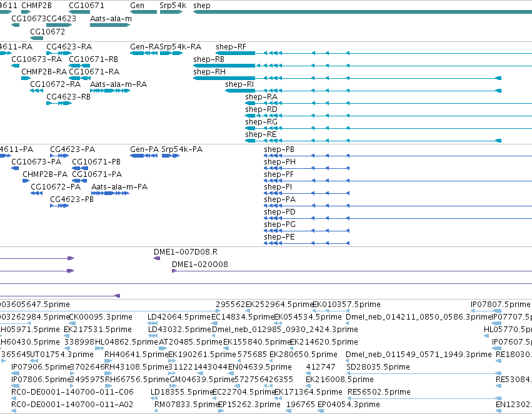Image resolution: width=532 pixels, height=414 pixels.
Task: Select transcript shep-RH
Action: [348, 78]
